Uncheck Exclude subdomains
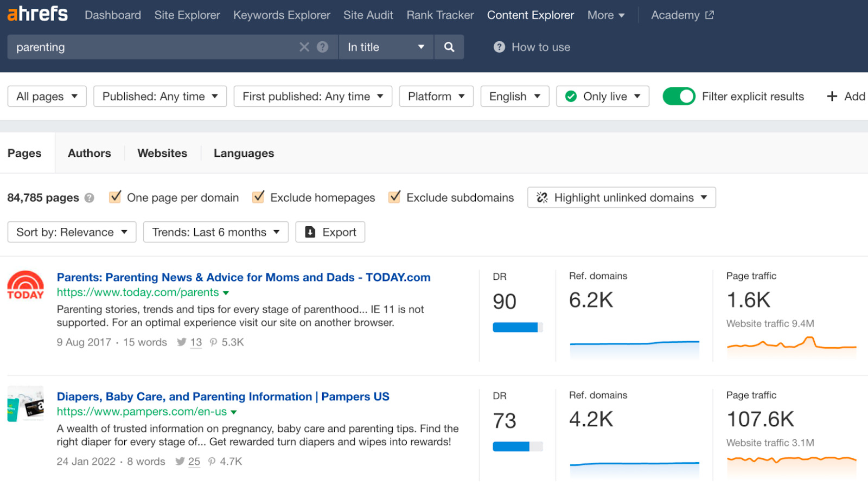This screenshot has width=868, height=486. tap(394, 197)
